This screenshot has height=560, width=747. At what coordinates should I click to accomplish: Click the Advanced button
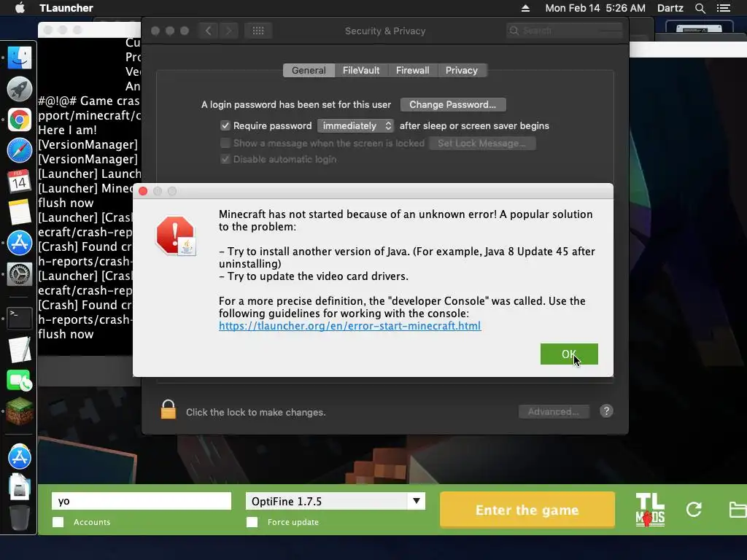(554, 411)
